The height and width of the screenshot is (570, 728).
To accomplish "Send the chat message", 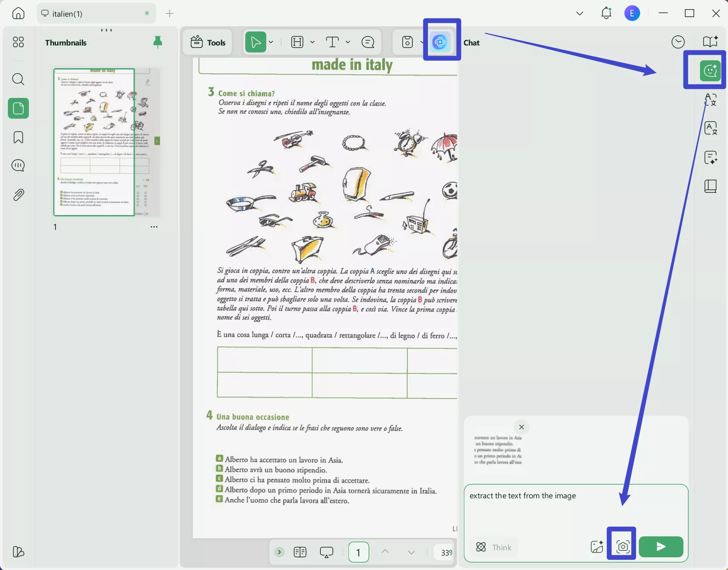I will click(x=661, y=547).
